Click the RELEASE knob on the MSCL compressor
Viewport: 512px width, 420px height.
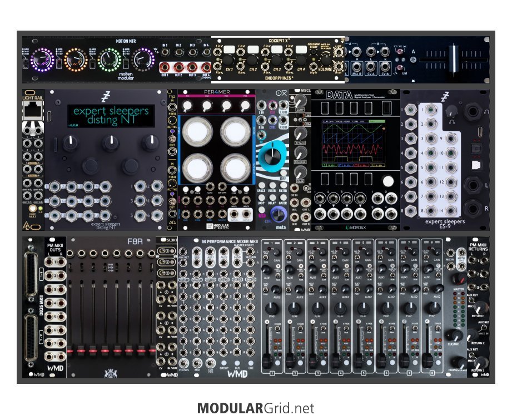[x=300, y=152]
